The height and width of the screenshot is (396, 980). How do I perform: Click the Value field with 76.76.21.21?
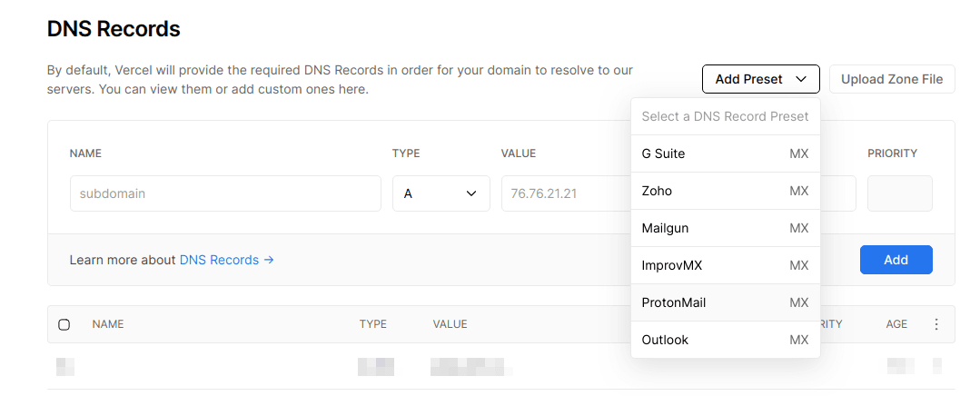coord(563,193)
